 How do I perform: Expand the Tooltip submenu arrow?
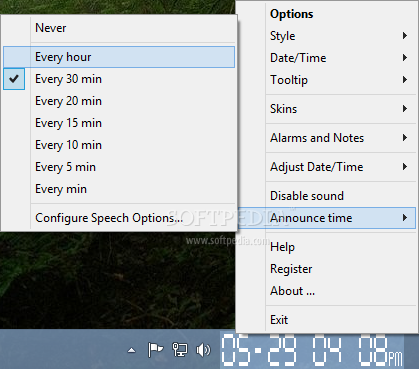[x=405, y=80]
